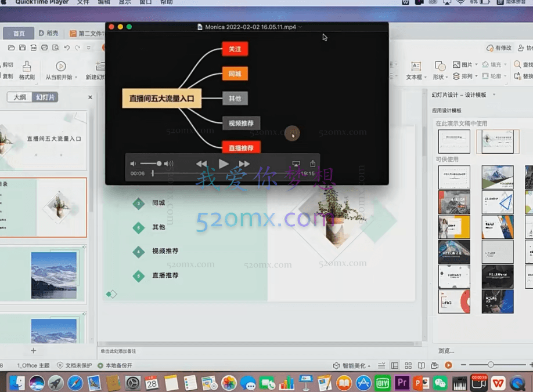Viewport: 533px width, 392px height.
Task: Start slideshow with orange play icon
Action: [448, 365]
